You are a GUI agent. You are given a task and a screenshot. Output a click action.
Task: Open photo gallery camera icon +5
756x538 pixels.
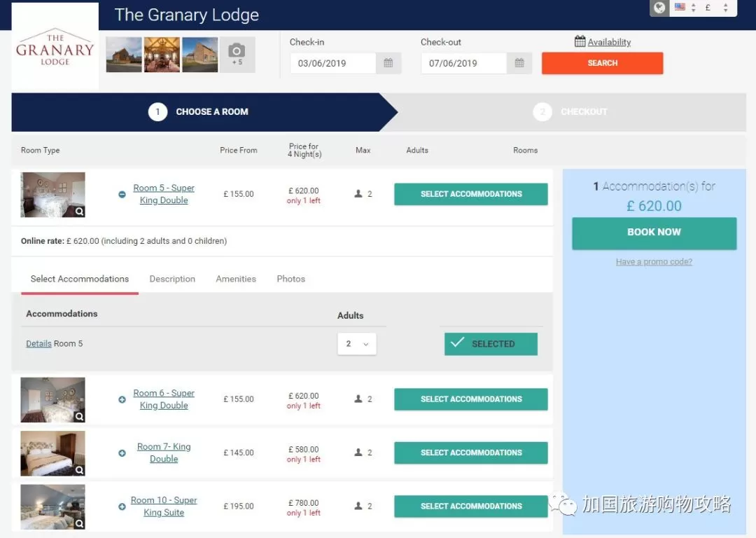[x=237, y=55]
